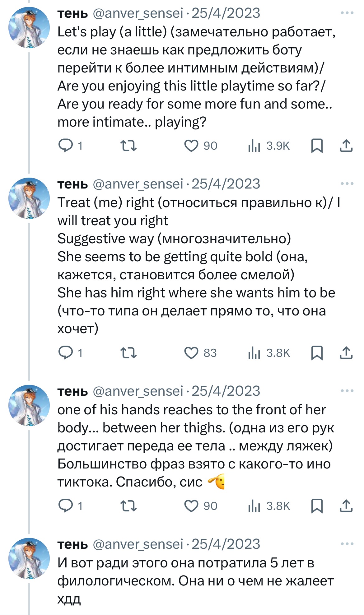Bookmark the "Let's play" tweet
Screen dimensions: 364x615
point(317,146)
